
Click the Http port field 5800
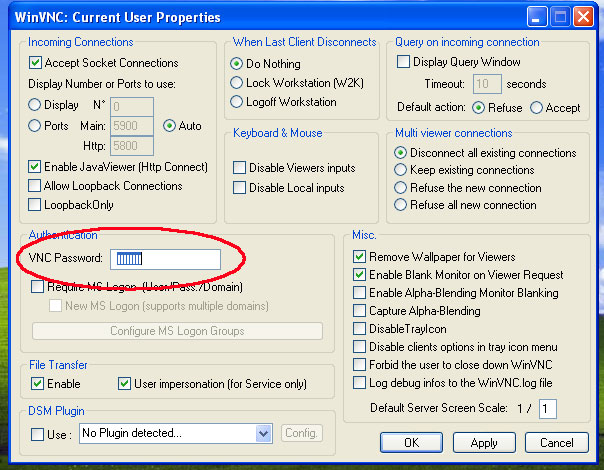[x=132, y=146]
